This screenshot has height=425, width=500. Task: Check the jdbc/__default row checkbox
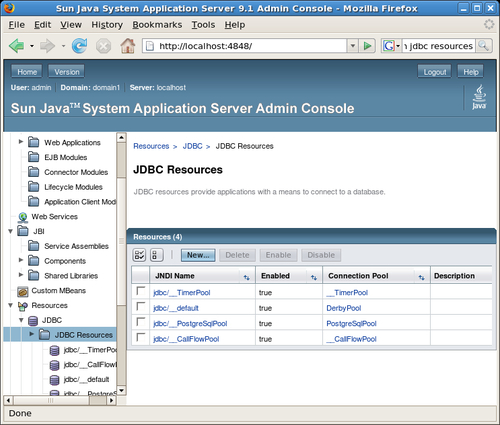point(141,306)
